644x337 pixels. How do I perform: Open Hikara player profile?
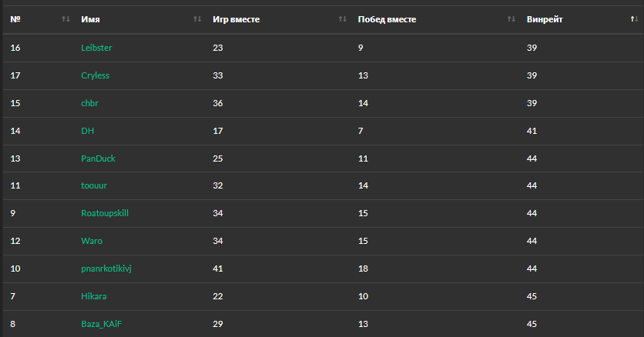(94, 296)
